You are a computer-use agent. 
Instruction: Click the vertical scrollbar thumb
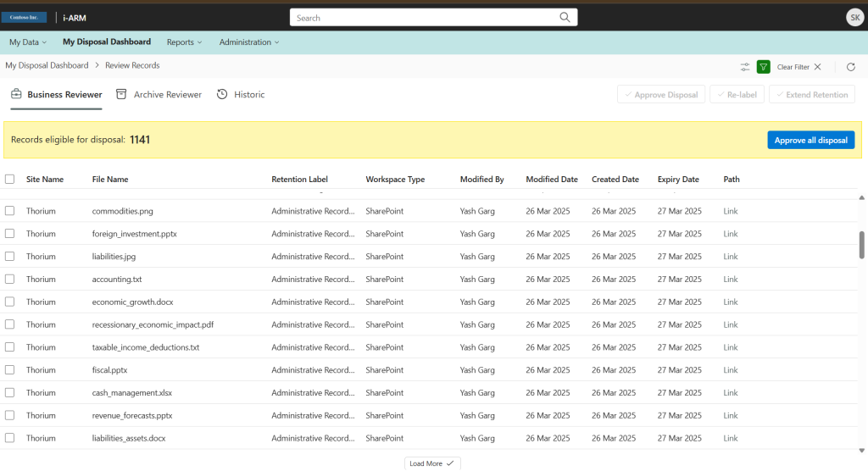coord(861,245)
